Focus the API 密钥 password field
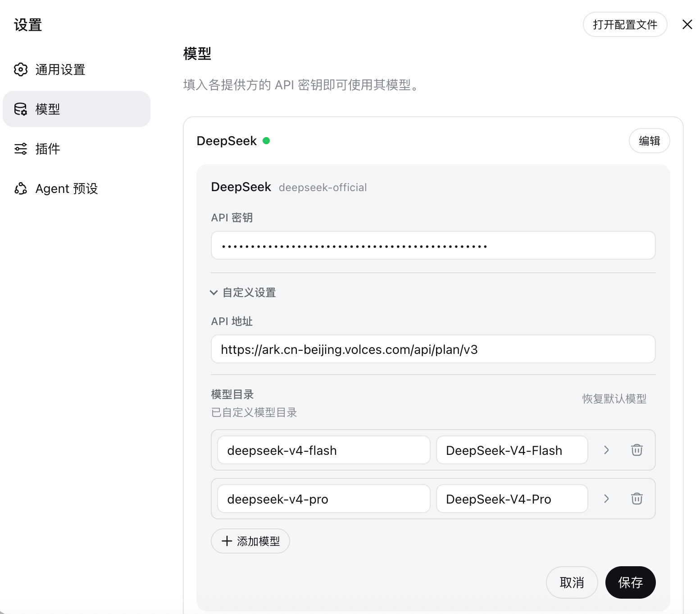Screen dimensions: 700x614 click(433, 245)
